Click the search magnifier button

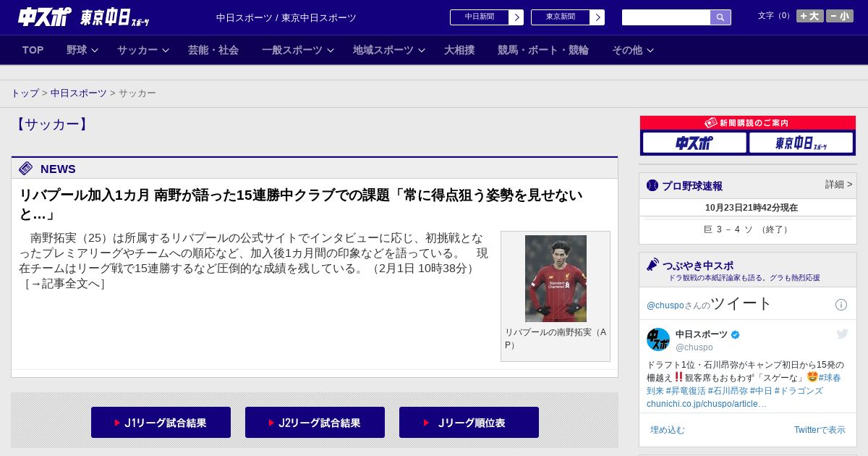720,17
